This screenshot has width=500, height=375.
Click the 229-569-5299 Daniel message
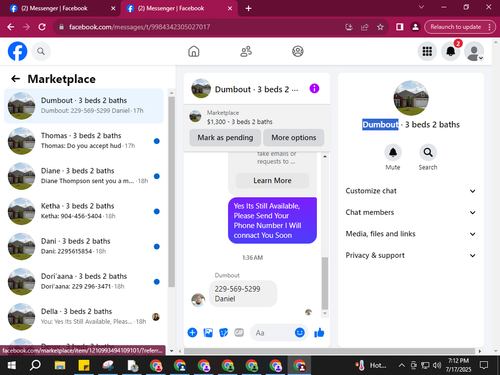243,294
